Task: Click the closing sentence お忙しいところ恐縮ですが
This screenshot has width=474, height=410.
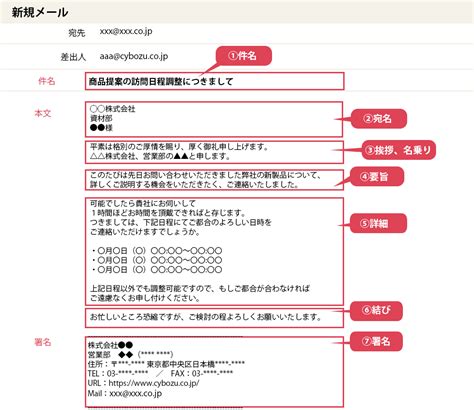Action: [205, 317]
